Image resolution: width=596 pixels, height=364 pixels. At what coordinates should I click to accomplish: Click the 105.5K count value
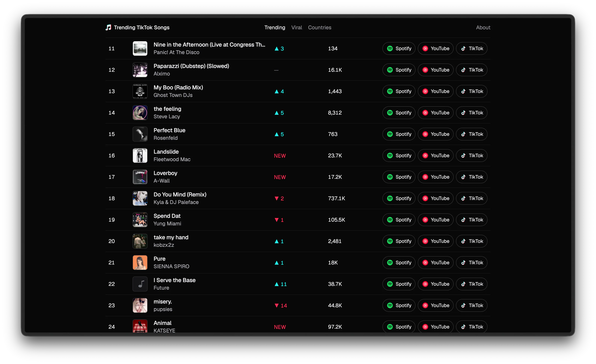(337, 220)
